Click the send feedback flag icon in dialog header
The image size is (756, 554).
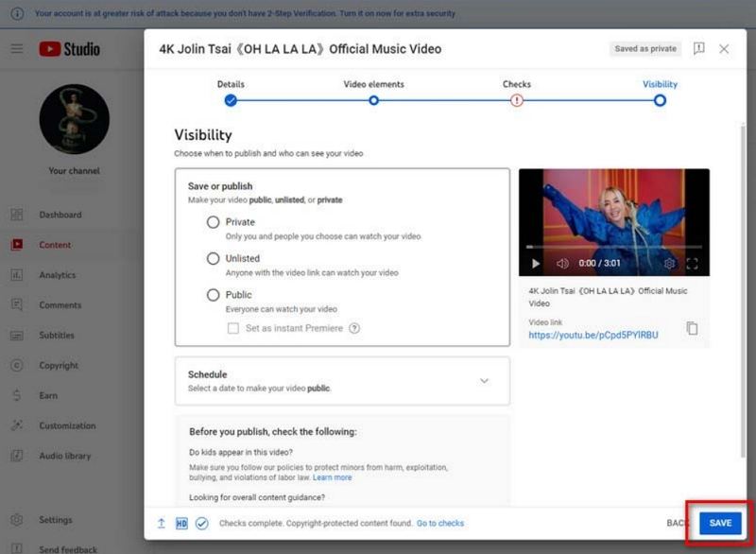pyautogui.click(x=698, y=49)
